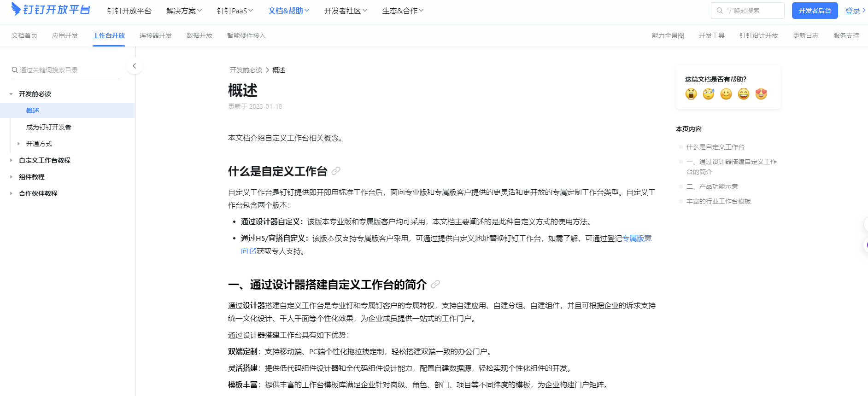This screenshot has width=868, height=396.
Task: Click the screaming face feedback emoji
Action: pos(691,94)
